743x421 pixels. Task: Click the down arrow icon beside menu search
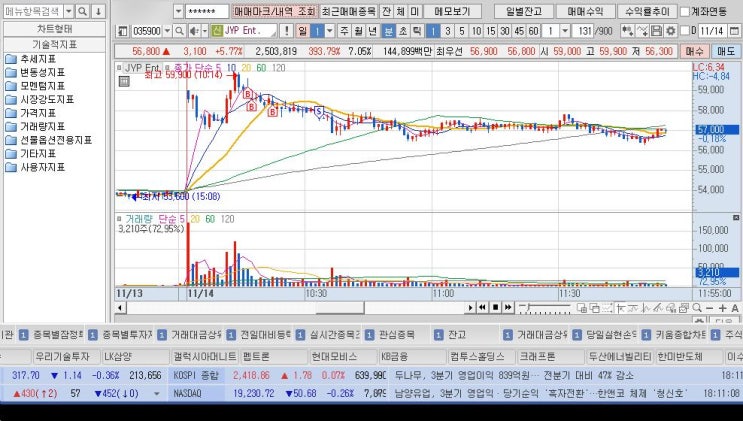pyautogui.click(x=98, y=11)
